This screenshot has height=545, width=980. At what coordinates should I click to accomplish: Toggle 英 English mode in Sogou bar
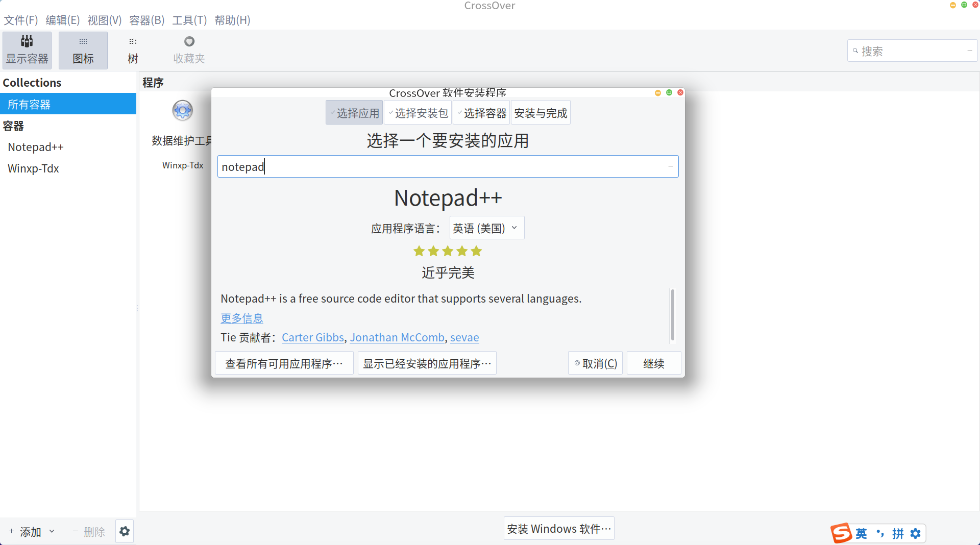click(x=861, y=533)
